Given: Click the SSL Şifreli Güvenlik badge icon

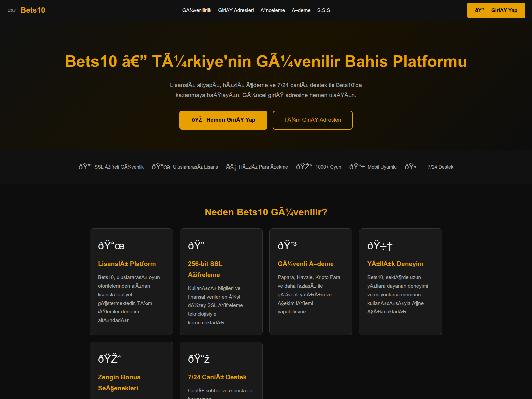Looking at the screenshot, I should click(85, 167).
